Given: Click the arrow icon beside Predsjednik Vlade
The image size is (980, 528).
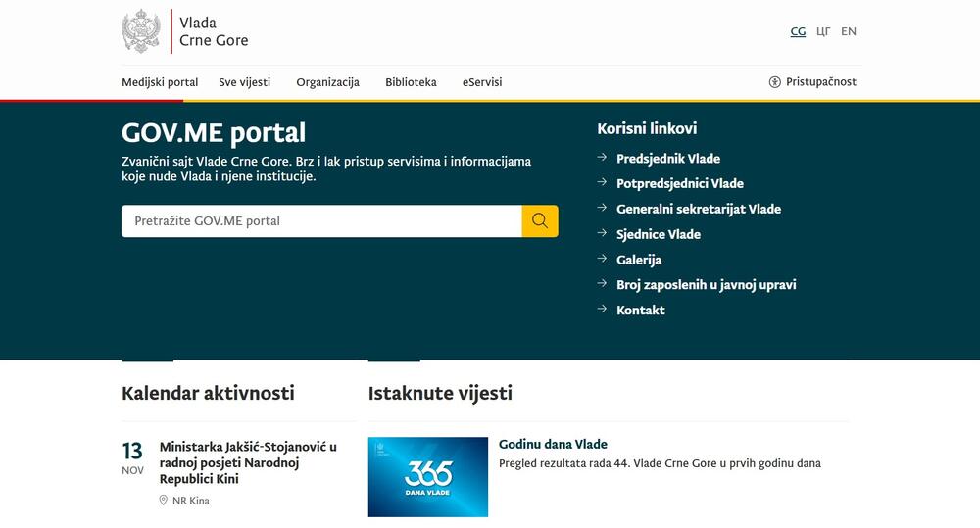Looking at the screenshot, I should (x=602, y=158).
